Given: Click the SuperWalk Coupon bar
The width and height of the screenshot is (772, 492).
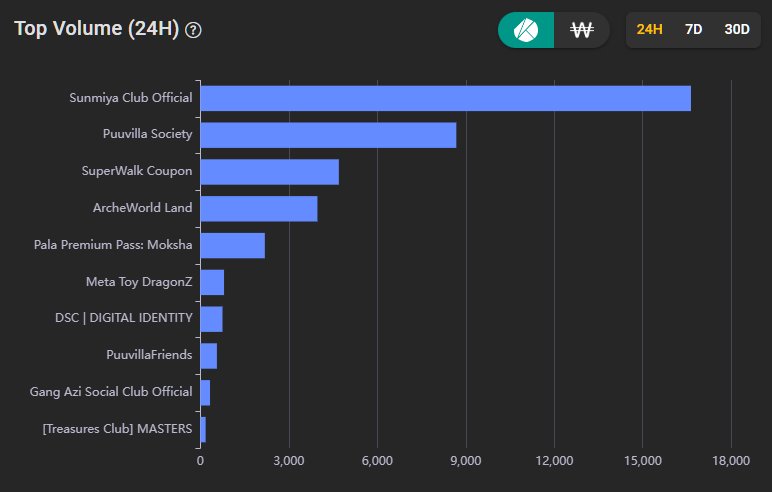Looking at the screenshot, I should pos(270,172).
